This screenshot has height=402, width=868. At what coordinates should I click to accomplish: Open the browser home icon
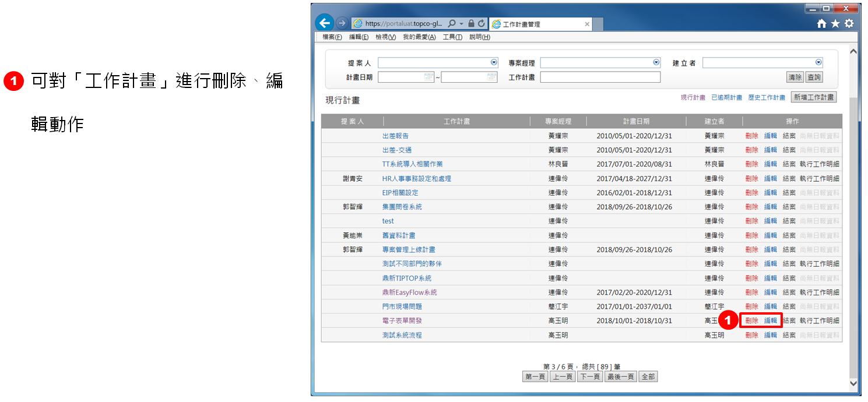pyautogui.click(x=822, y=24)
